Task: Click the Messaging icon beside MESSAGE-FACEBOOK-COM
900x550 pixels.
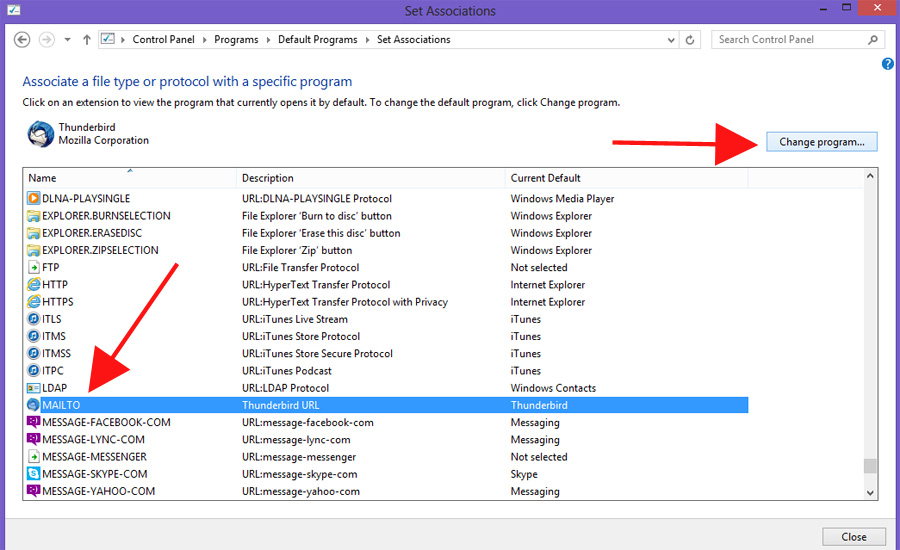Action: click(33, 422)
